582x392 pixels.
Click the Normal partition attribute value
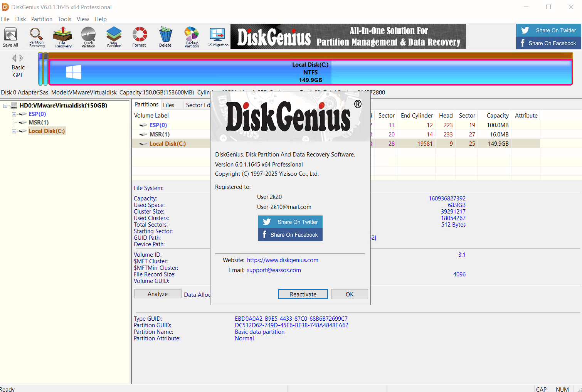[244, 338]
